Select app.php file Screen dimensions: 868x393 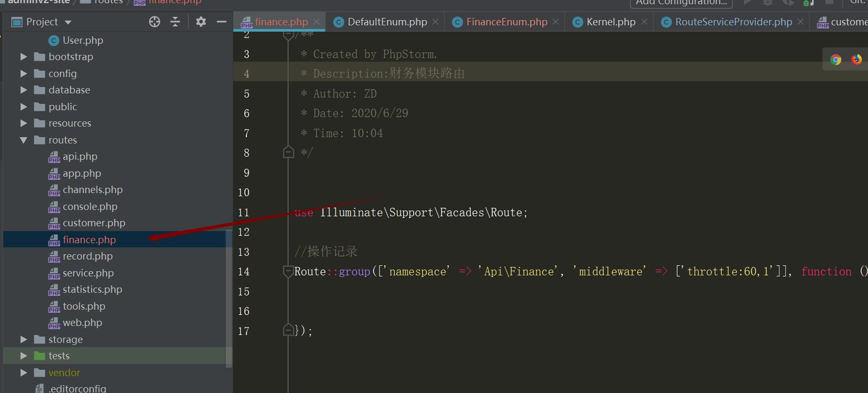point(82,173)
